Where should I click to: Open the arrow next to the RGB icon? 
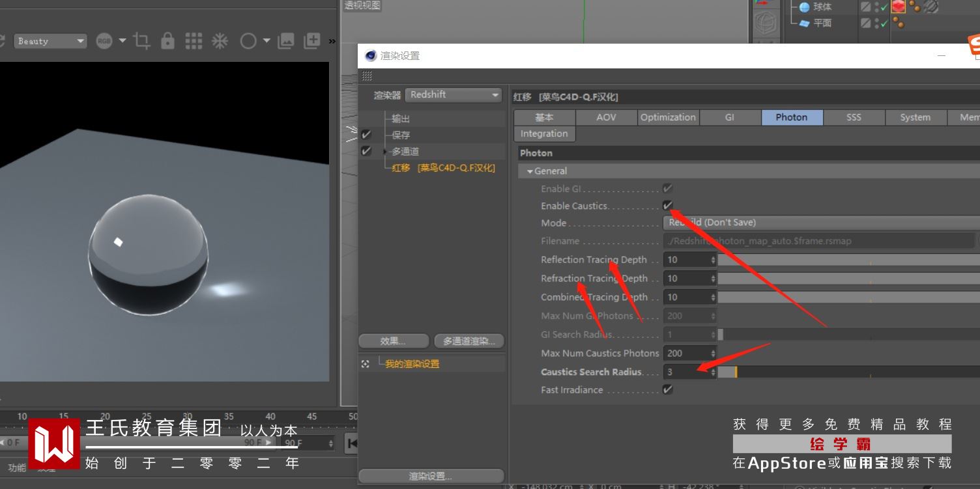[122, 41]
